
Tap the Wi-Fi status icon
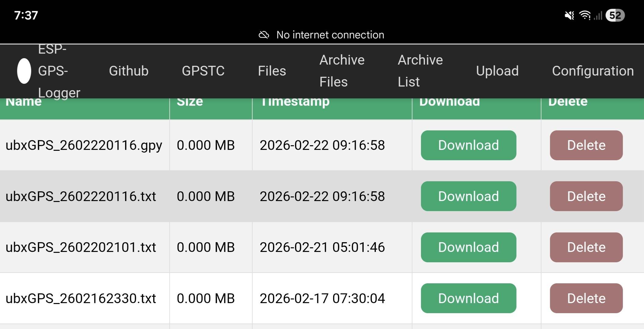coord(585,15)
